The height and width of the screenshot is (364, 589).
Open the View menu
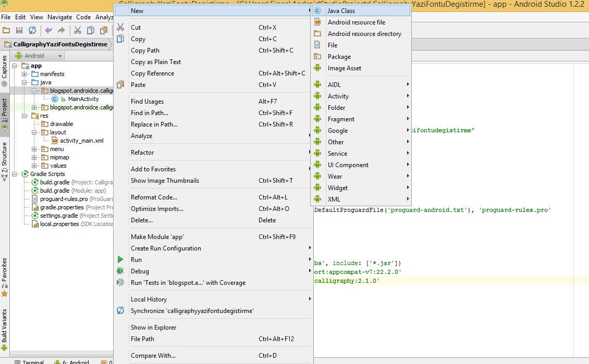pyautogui.click(x=37, y=17)
